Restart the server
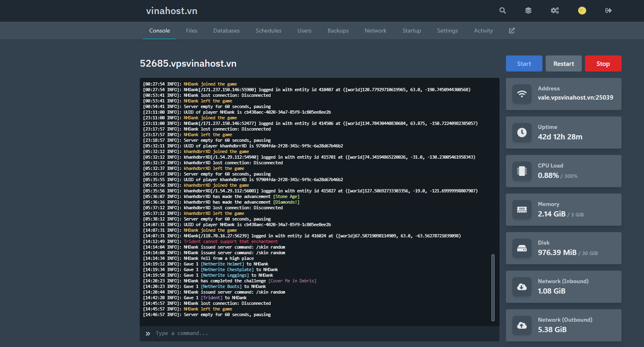The height and width of the screenshot is (347, 644). point(563,64)
